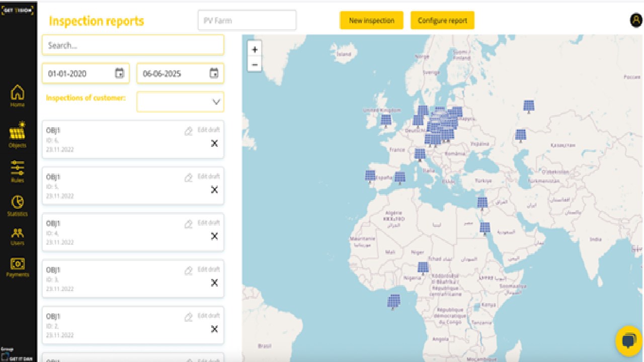Open the Home sidebar icon
Screen dimensions: 644x362
(x=18, y=96)
